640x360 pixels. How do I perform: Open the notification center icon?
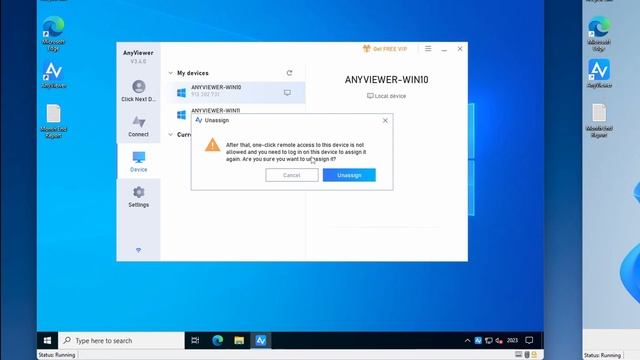(x=529, y=340)
